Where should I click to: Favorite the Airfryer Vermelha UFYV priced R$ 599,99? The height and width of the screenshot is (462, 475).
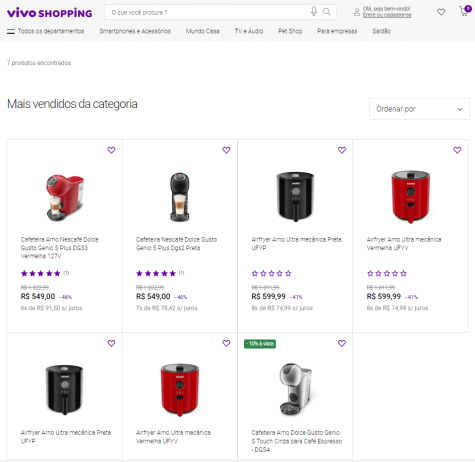pyautogui.click(x=457, y=150)
